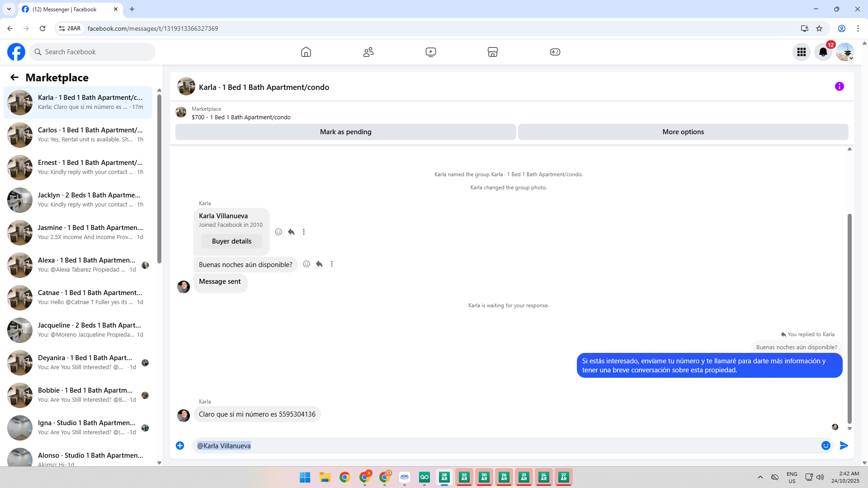This screenshot has width=868, height=488.
Task: Click the Marketplace back arrow
Action: point(14,78)
